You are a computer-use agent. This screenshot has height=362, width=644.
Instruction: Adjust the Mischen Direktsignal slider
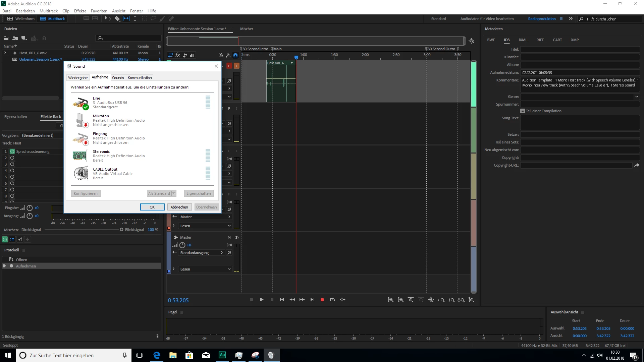[121, 230]
